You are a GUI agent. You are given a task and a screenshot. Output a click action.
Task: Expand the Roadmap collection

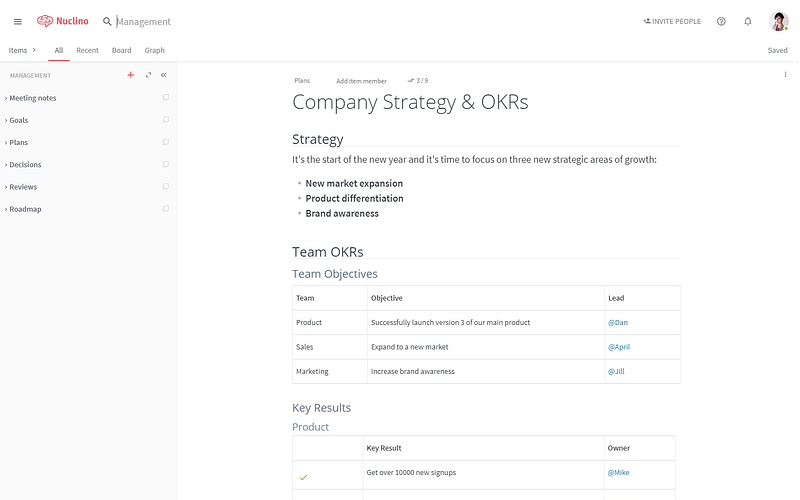6,209
